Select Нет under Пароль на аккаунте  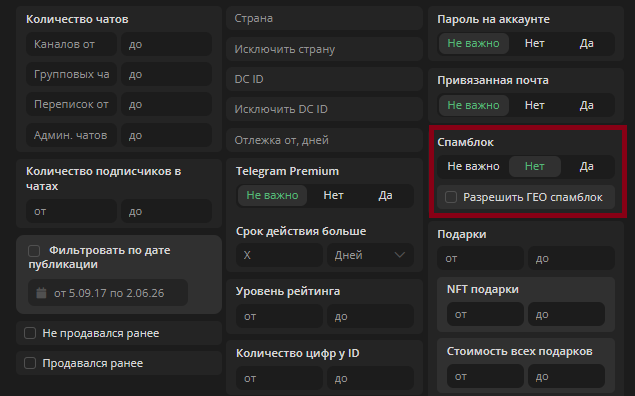535,43
